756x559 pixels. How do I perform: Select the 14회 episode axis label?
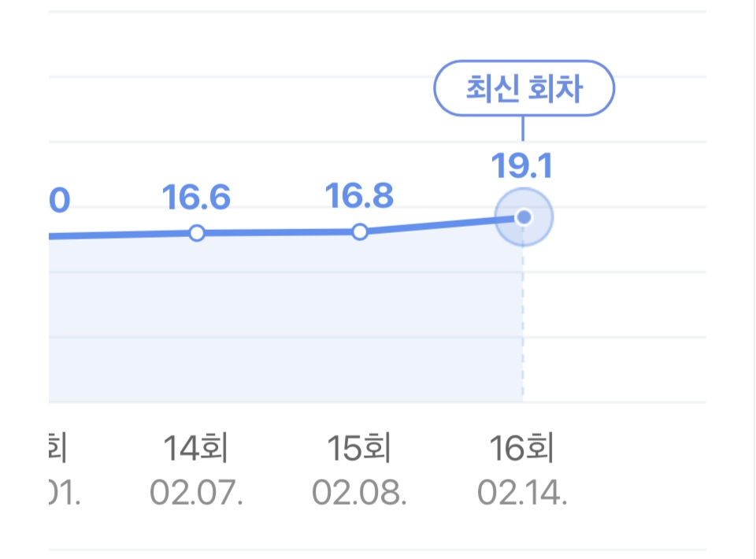(197, 450)
